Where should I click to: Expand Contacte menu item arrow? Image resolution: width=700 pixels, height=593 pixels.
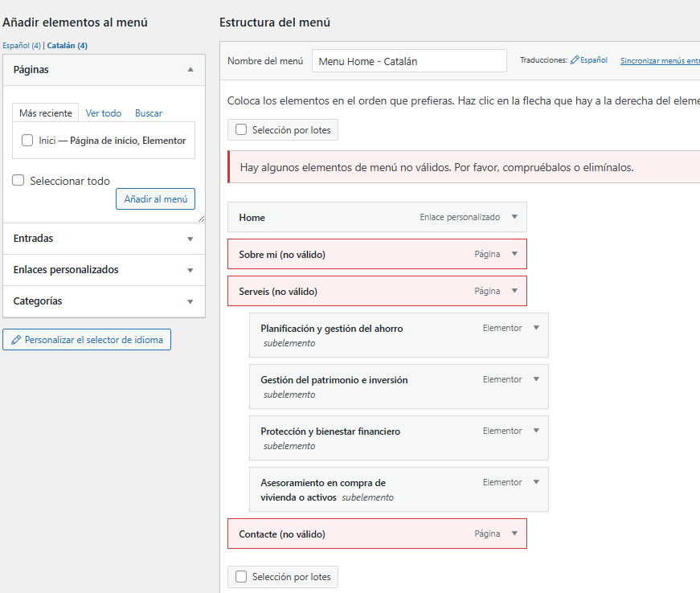[514, 534]
